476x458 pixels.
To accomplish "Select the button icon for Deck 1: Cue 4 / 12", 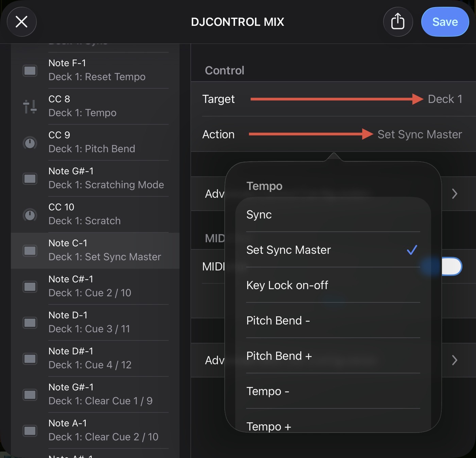I will tap(30, 359).
